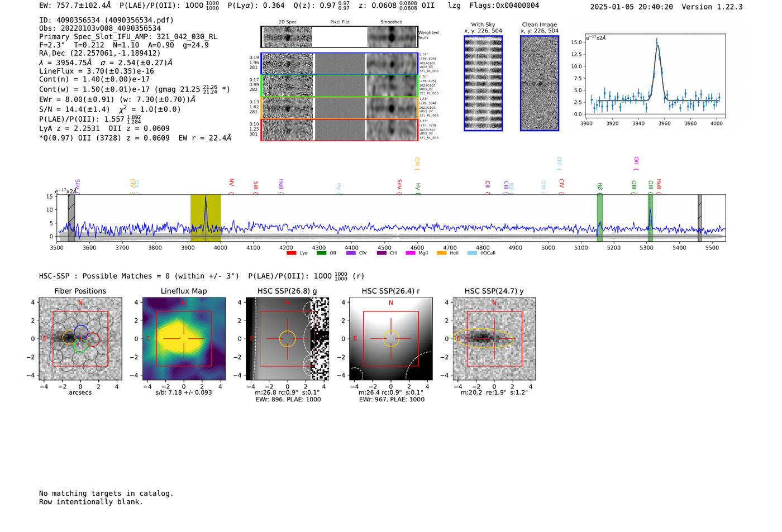The image size is (782, 532).
Task: Select the blue-bordered 2D spectrum fiber row
Action: point(339,64)
